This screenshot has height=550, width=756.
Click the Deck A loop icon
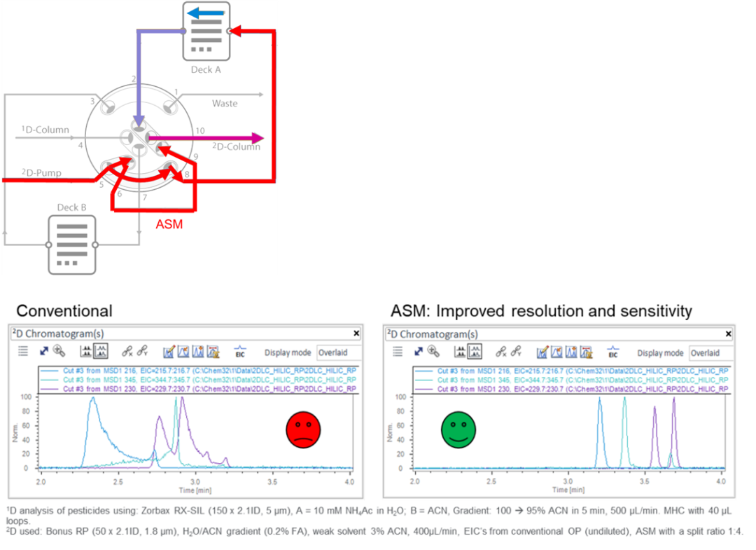(206, 32)
